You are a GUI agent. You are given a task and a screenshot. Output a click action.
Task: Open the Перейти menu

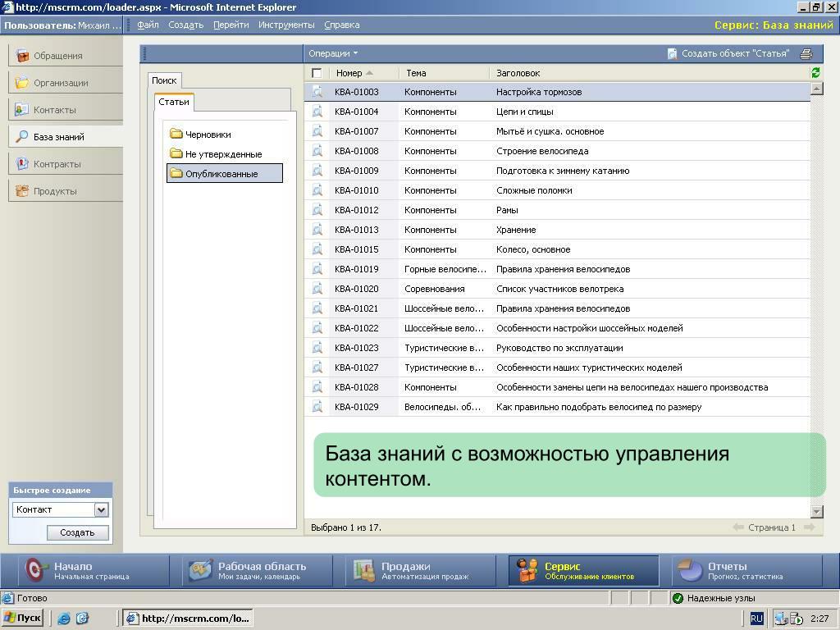point(231,25)
